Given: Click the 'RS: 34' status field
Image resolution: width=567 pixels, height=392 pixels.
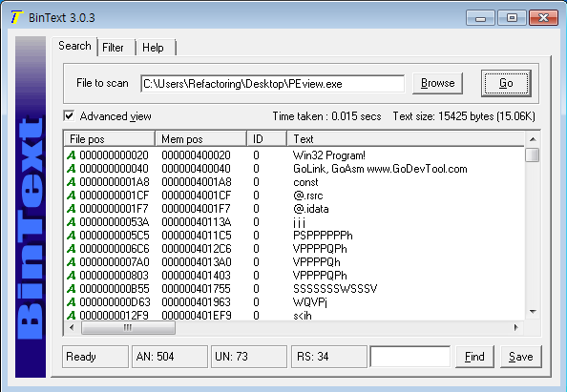Looking at the screenshot, I should point(328,357).
